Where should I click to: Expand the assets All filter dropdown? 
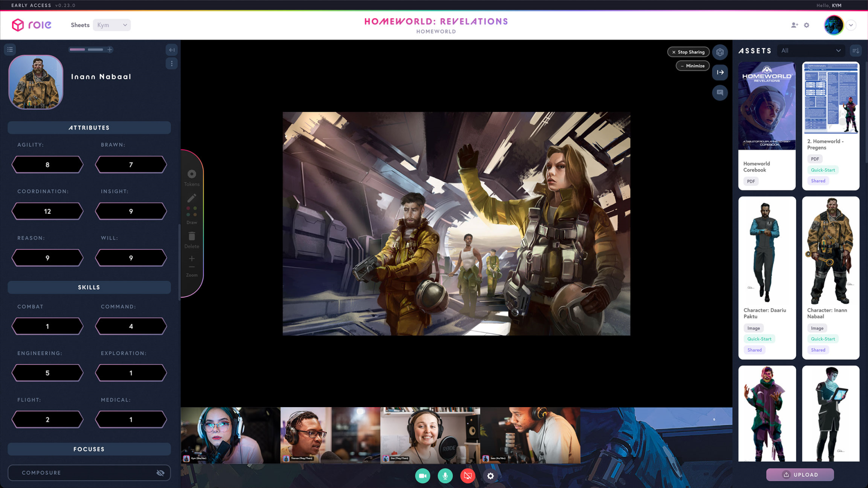tap(811, 51)
